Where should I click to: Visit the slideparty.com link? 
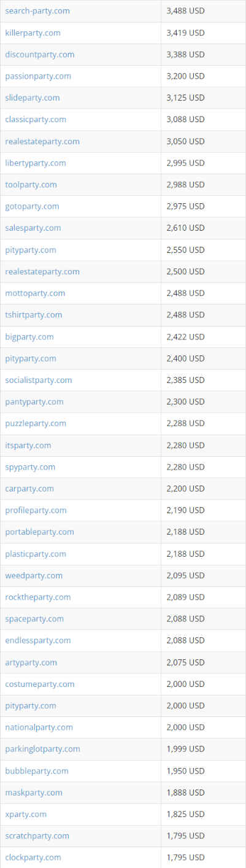pyautogui.click(x=33, y=98)
